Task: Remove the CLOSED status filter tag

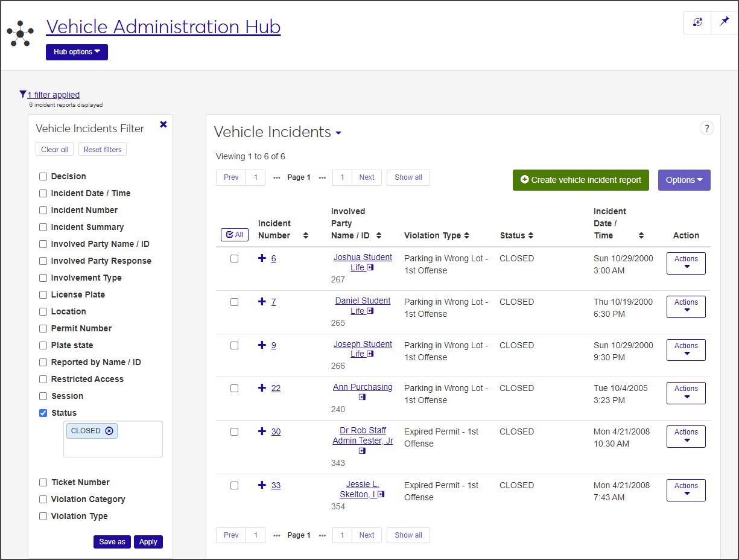Action: [109, 431]
